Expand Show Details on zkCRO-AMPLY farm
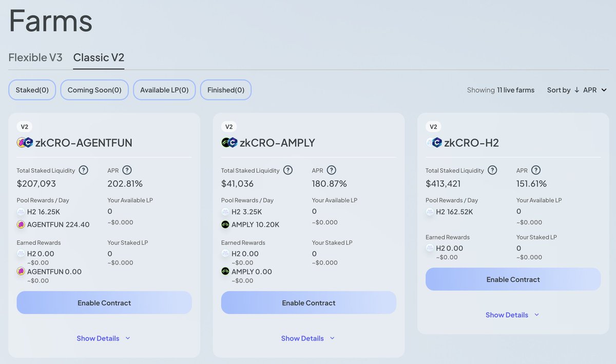The height and width of the screenshot is (364, 616). coord(307,338)
